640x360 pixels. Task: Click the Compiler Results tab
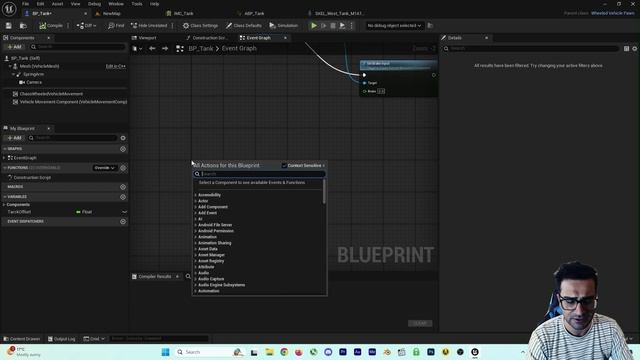coord(155,277)
